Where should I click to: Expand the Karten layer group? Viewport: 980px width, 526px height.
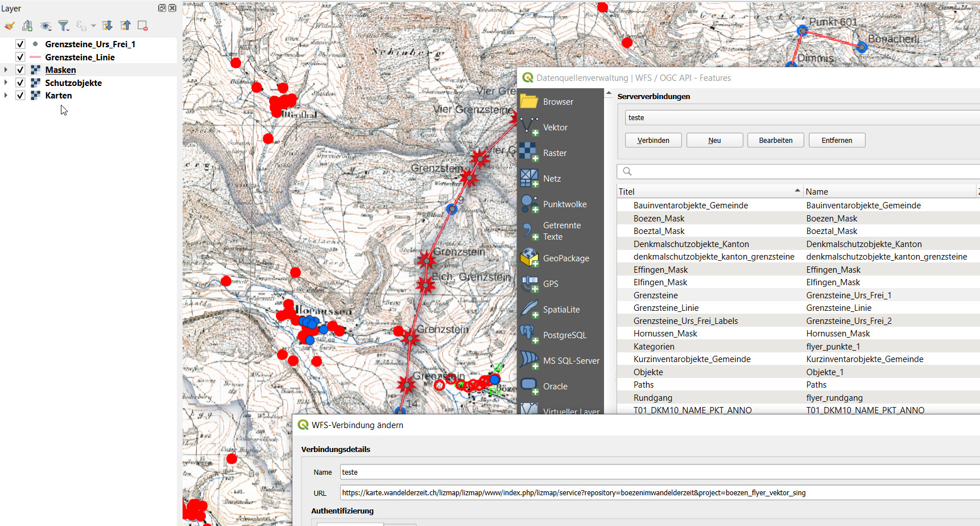[6, 96]
